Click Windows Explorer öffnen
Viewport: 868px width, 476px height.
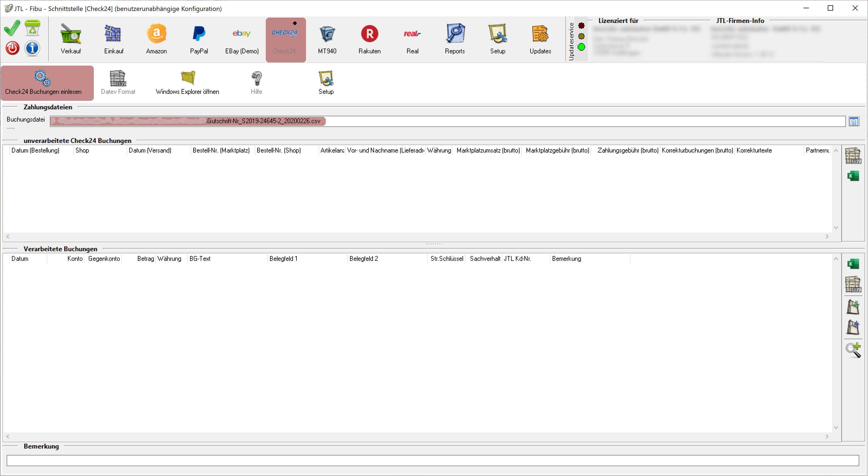[x=187, y=83]
